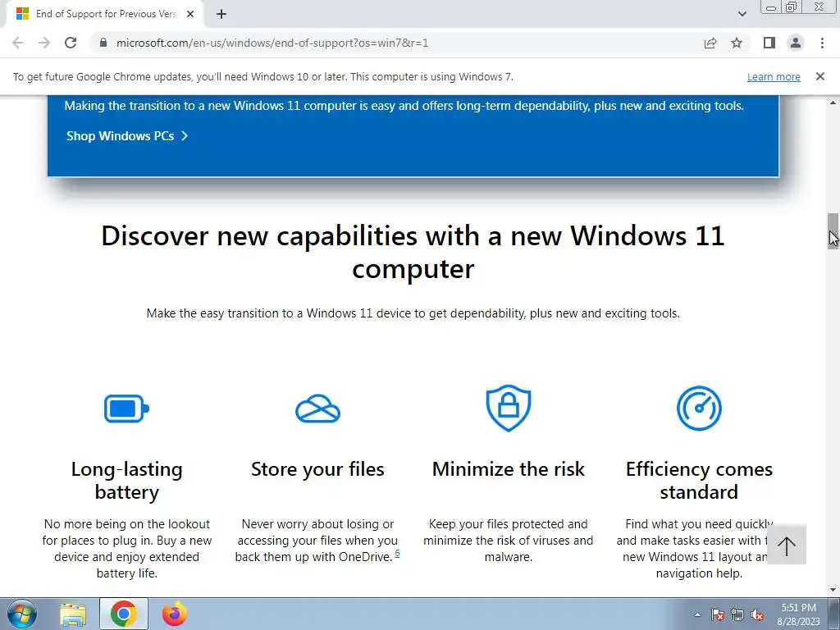The width and height of the screenshot is (840, 630).
Task: Open the Windows Start menu orb
Action: 21,614
